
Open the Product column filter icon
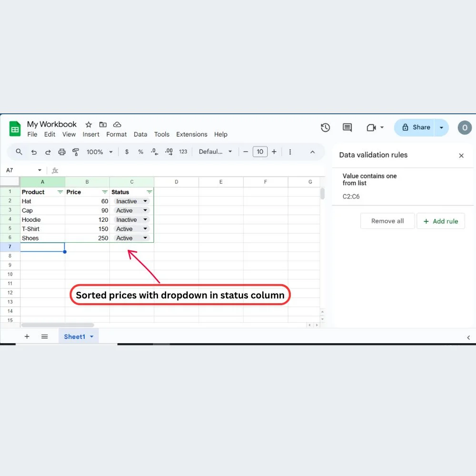tap(60, 192)
